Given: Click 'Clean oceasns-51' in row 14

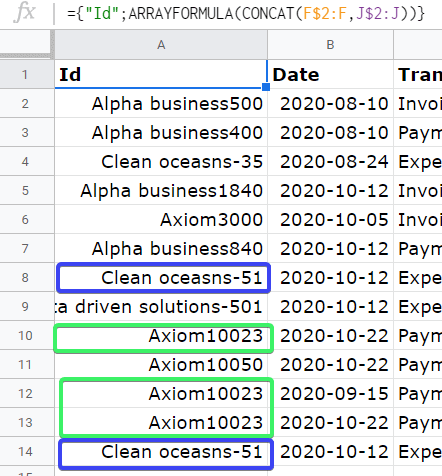Looking at the screenshot, I should [161, 452].
